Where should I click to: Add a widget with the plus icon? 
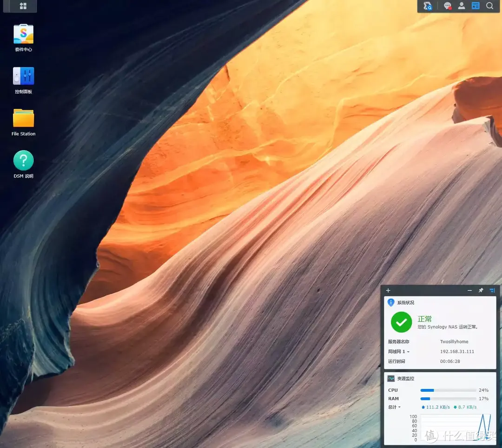point(388,290)
